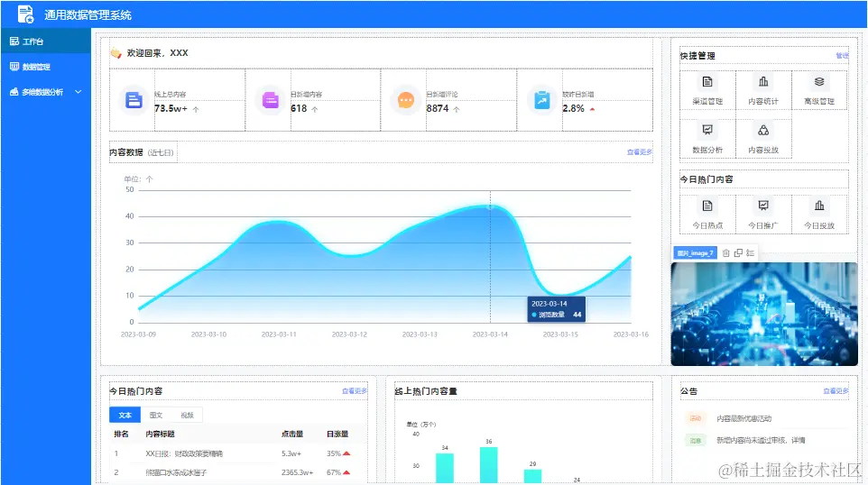The width and height of the screenshot is (868, 485).
Task: Click the 管理 link in 快捷管理
Action: [842, 56]
